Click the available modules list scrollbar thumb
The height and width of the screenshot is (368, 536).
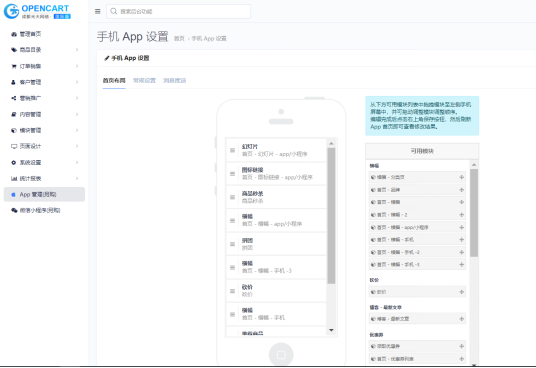474,213
